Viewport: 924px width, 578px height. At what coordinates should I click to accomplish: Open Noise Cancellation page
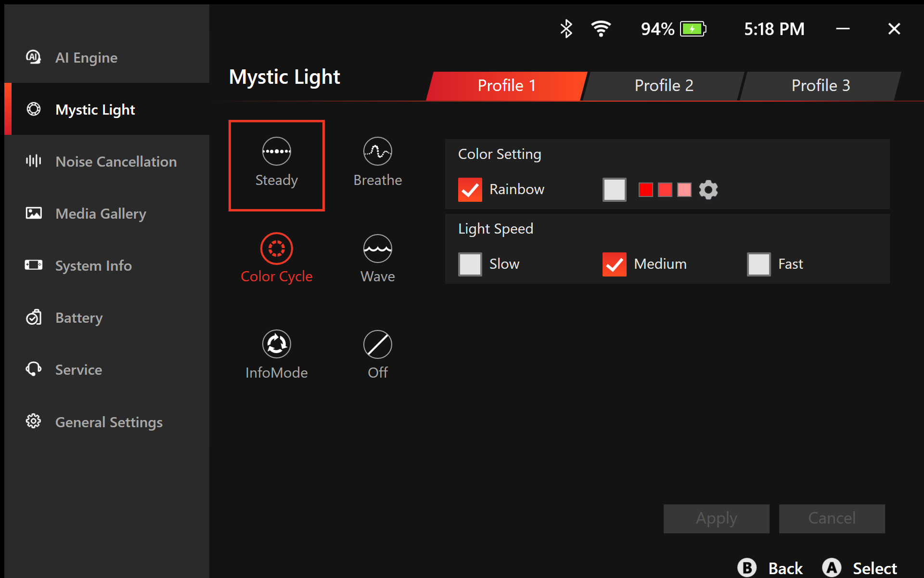pos(115,162)
